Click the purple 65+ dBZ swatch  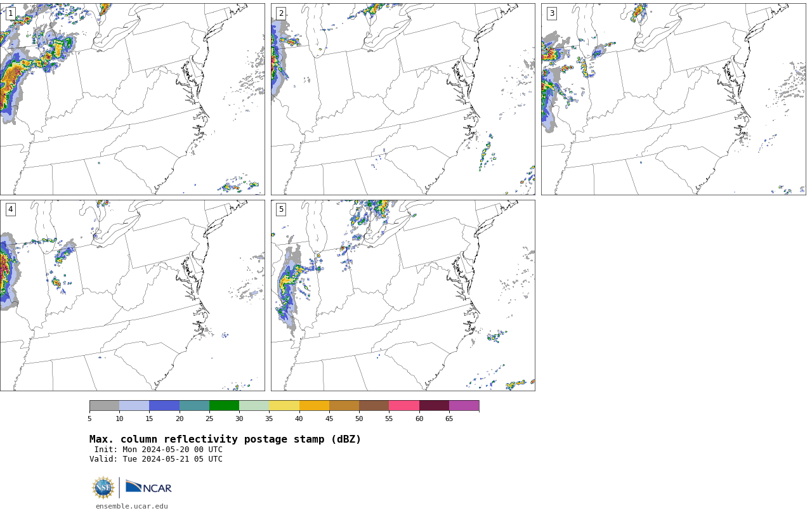pos(464,406)
